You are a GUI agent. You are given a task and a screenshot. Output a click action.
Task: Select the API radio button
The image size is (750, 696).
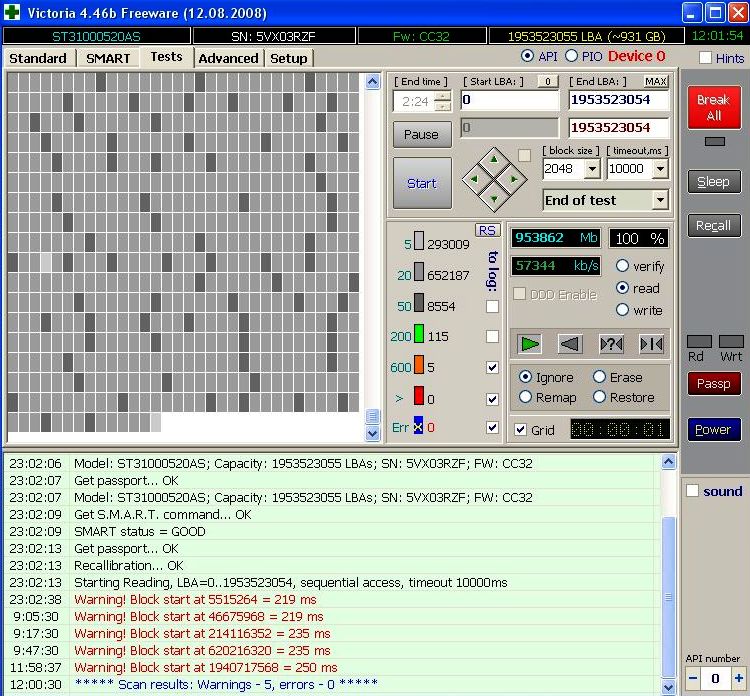tap(527, 56)
